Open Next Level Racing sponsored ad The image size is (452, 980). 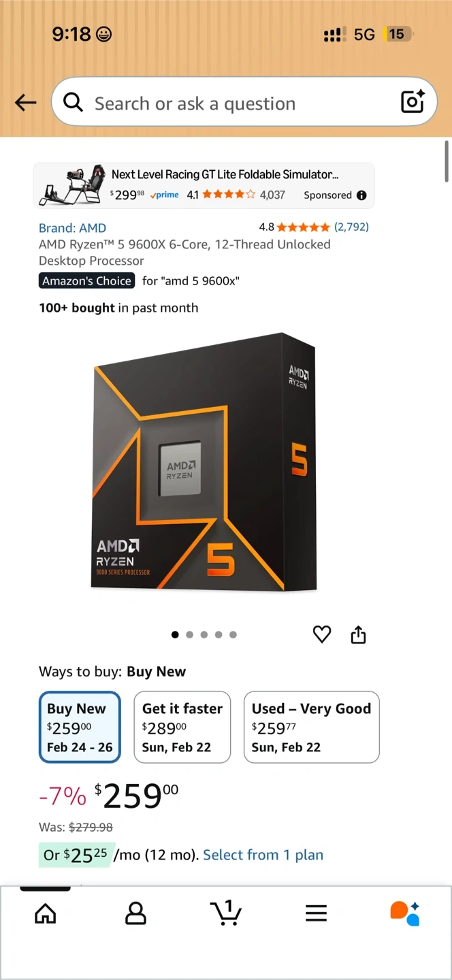coord(204,185)
